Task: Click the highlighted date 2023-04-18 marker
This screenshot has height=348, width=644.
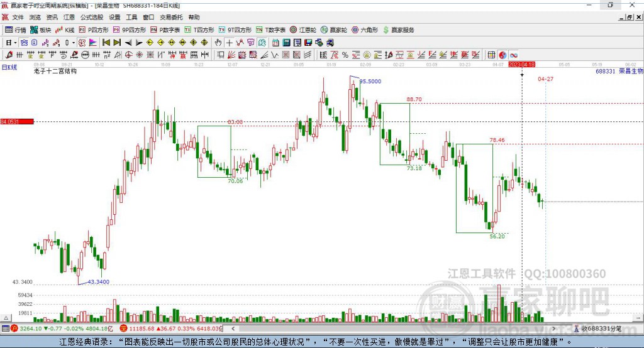Action: tap(521, 65)
